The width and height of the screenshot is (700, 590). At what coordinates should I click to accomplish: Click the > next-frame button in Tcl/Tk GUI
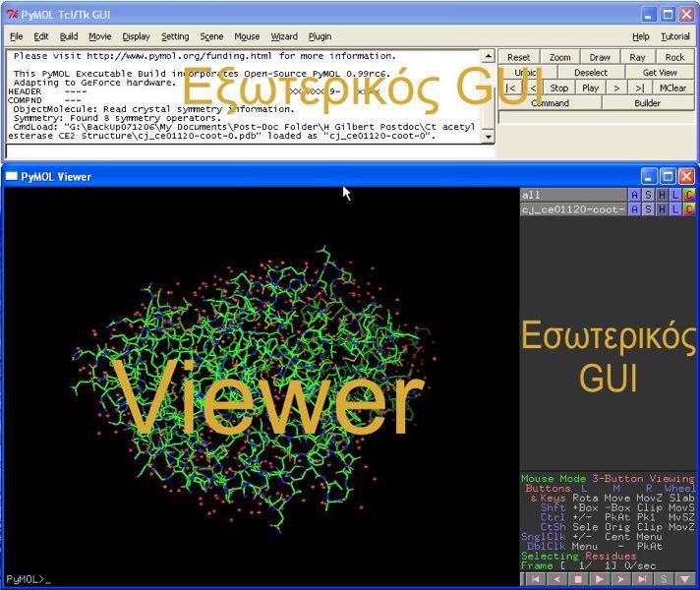point(616,88)
